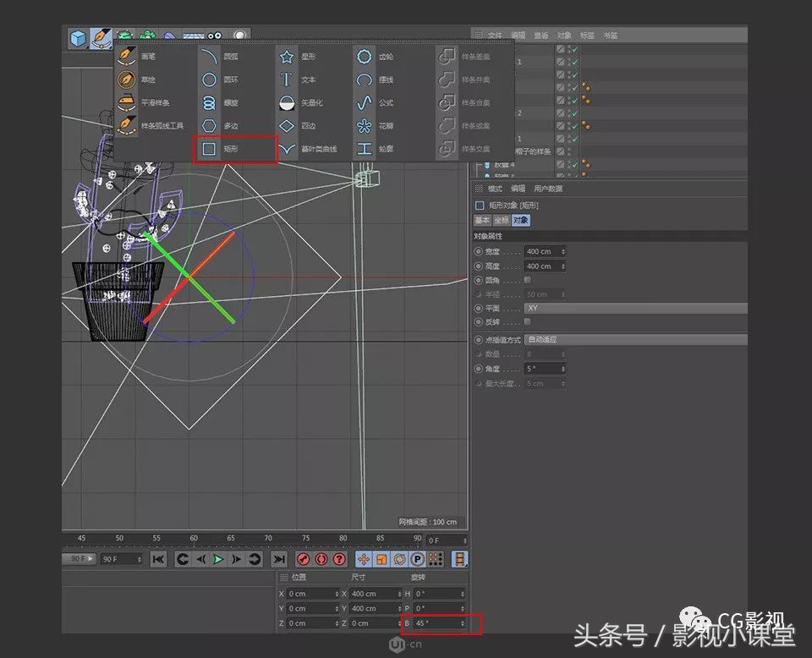
Task: Enable the Reverse (反转) checkbox
Action: (x=526, y=321)
